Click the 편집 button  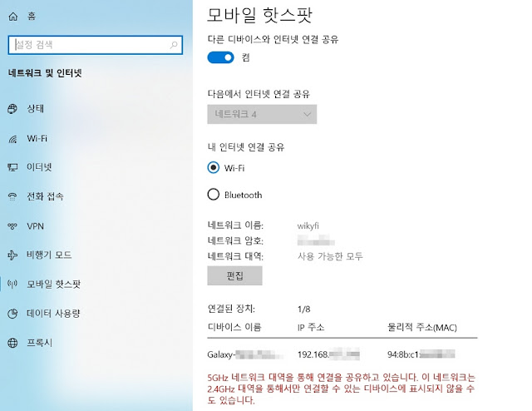[234, 275]
